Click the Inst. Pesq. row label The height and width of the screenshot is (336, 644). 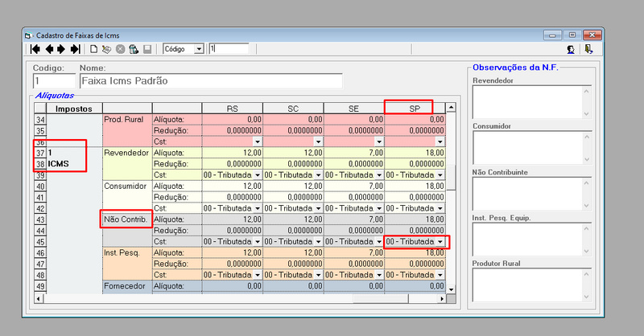[x=122, y=252]
